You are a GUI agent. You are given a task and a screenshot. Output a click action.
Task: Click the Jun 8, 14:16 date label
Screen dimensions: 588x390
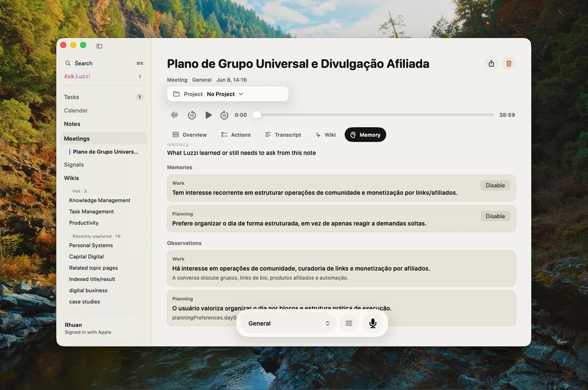click(x=232, y=80)
